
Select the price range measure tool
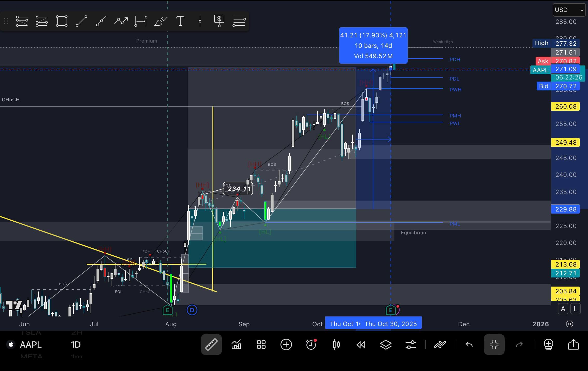click(x=141, y=21)
